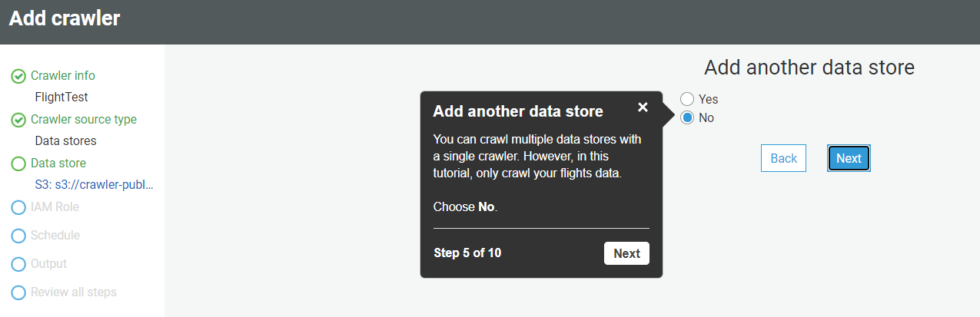Click the green checkmark beside Crawler source type
Viewport: 980px width, 317px height.
point(18,121)
